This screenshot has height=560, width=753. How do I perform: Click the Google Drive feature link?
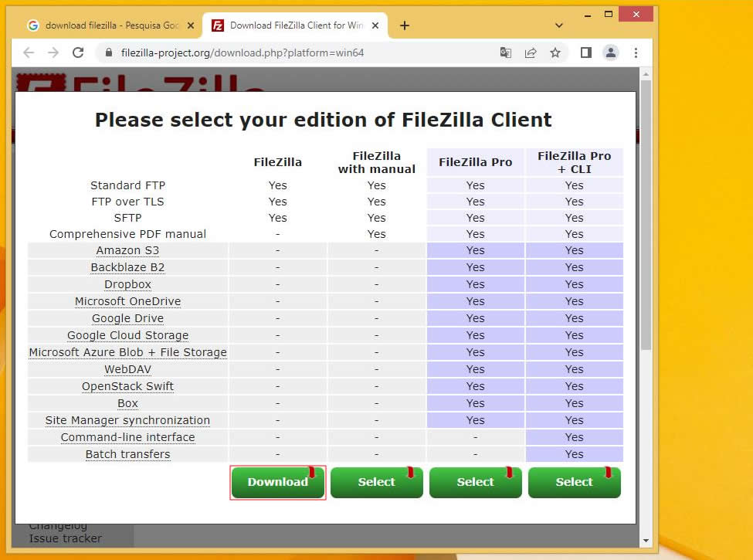(128, 318)
